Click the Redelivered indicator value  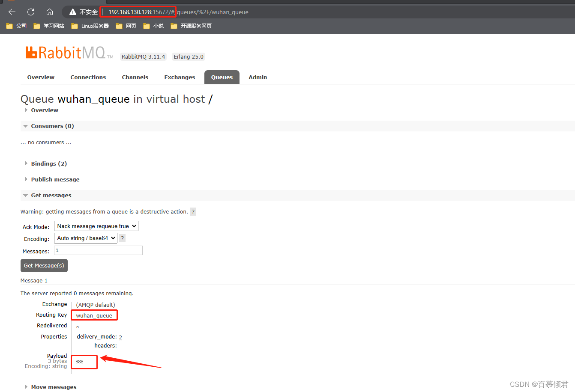coord(78,327)
